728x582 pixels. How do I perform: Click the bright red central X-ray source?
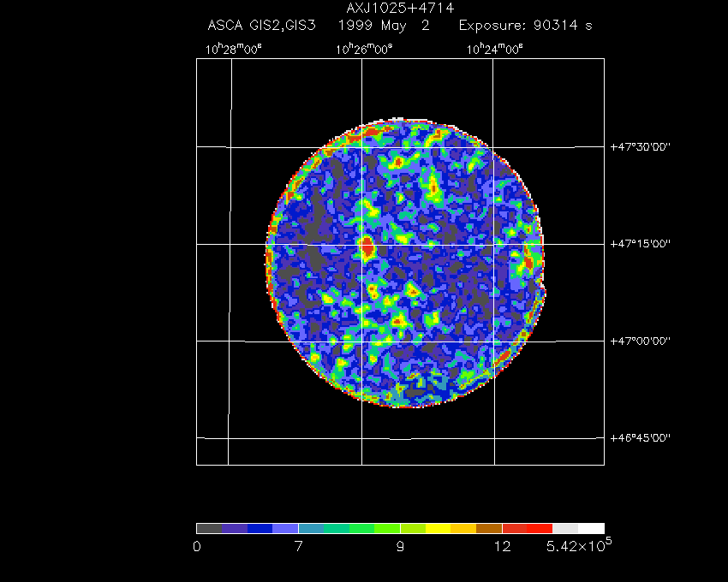(367, 246)
